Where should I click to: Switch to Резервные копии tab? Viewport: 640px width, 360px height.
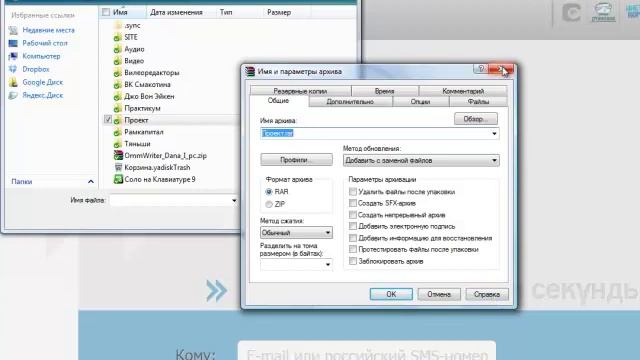click(300, 91)
